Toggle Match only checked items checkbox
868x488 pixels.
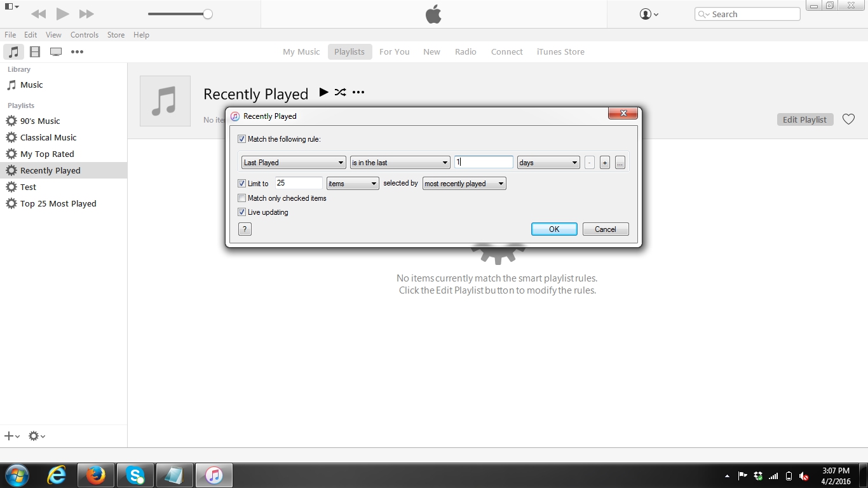(x=241, y=198)
